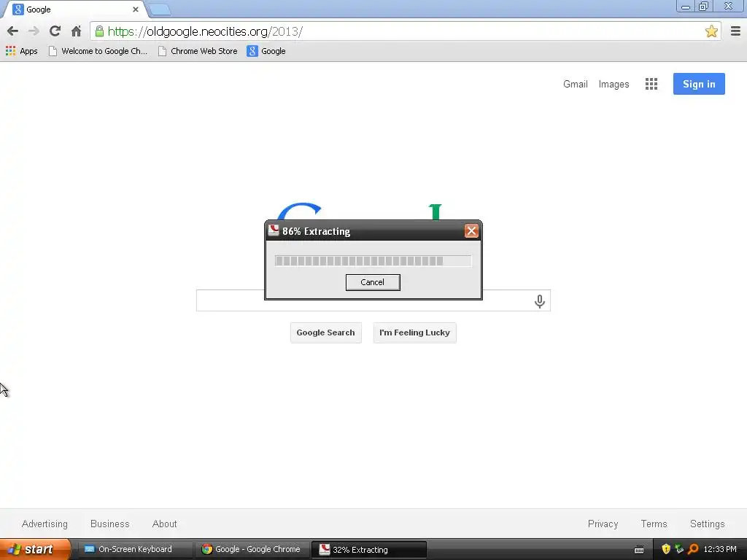Open the Terms footer link
The height and width of the screenshot is (560, 747).
(654, 524)
